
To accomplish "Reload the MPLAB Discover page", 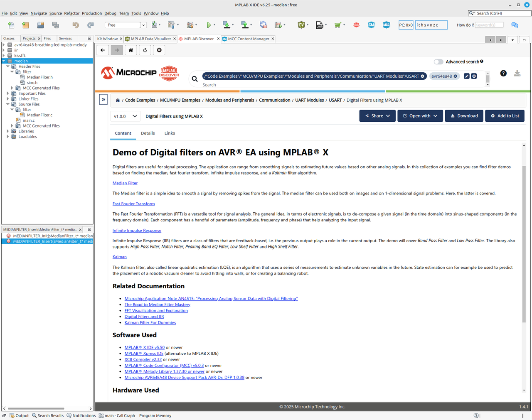I will [x=145, y=50].
